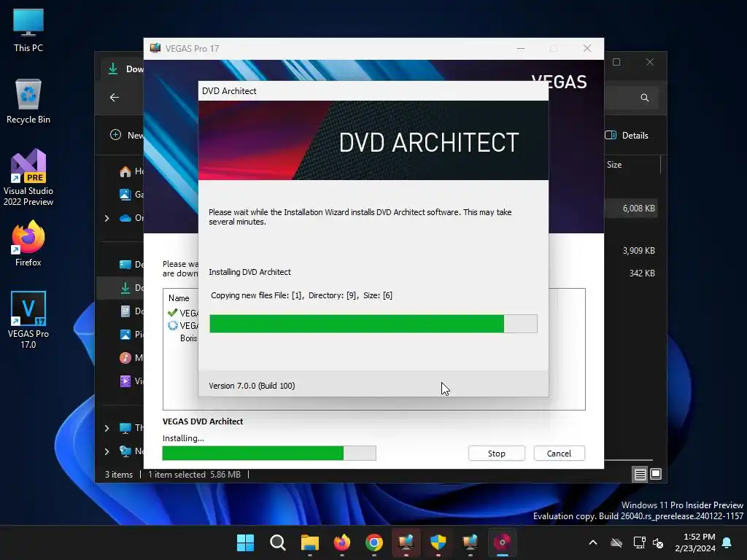Click 'Version 7.0.0 (Build 100)' text

pos(252,386)
